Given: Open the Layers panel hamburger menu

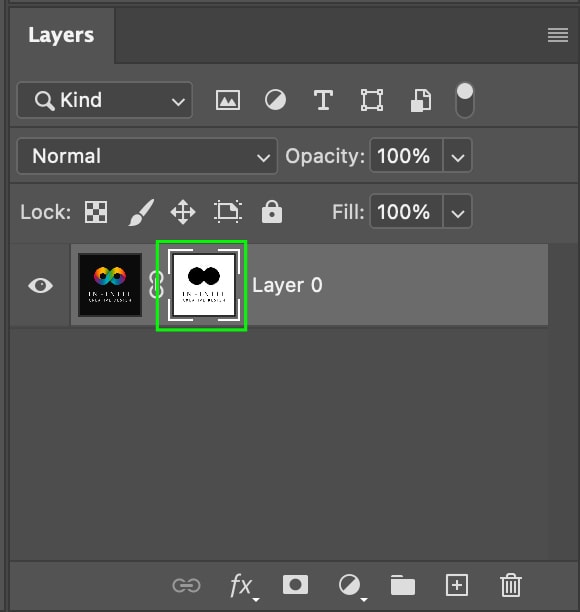Looking at the screenshot, I should click(558, 35).
